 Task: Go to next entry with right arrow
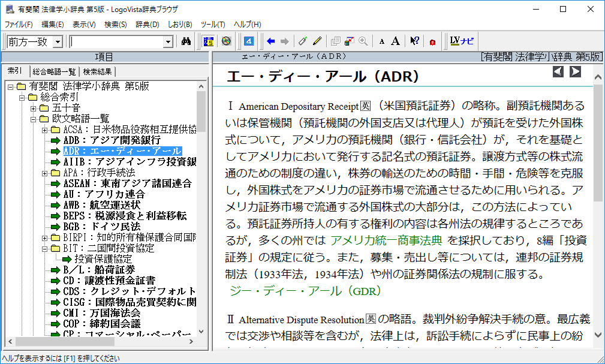576,72
